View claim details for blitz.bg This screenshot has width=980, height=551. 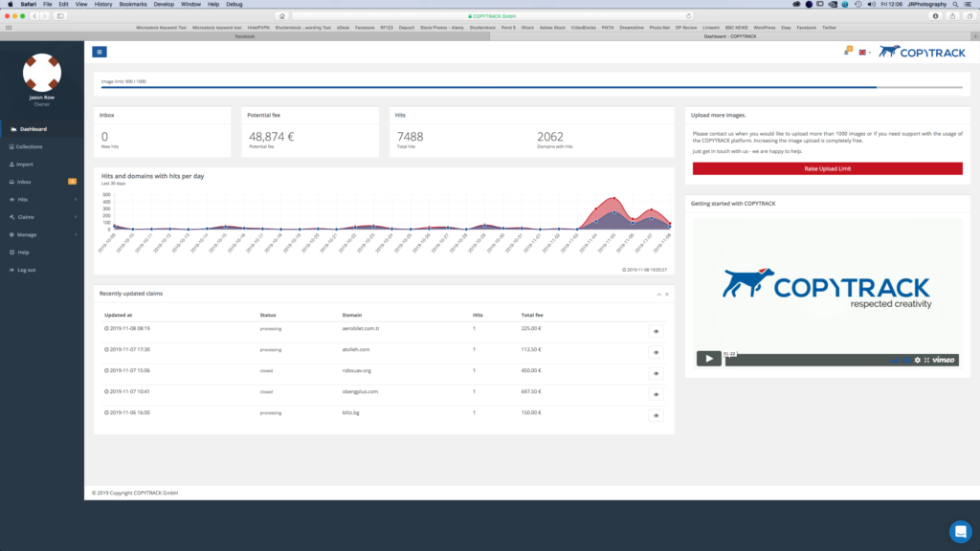click(656, 415)
